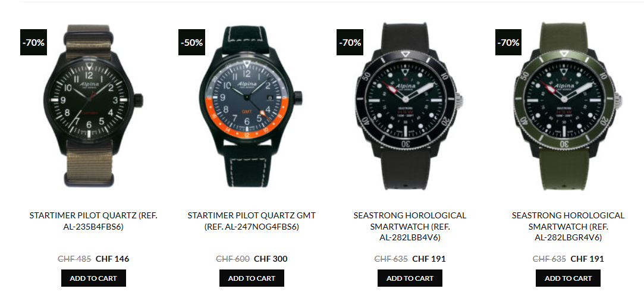This screenshot has height=301, width=644.
Task: Add Startimer Pilot Quartz GMT to cart
Action: coord(252,278)
